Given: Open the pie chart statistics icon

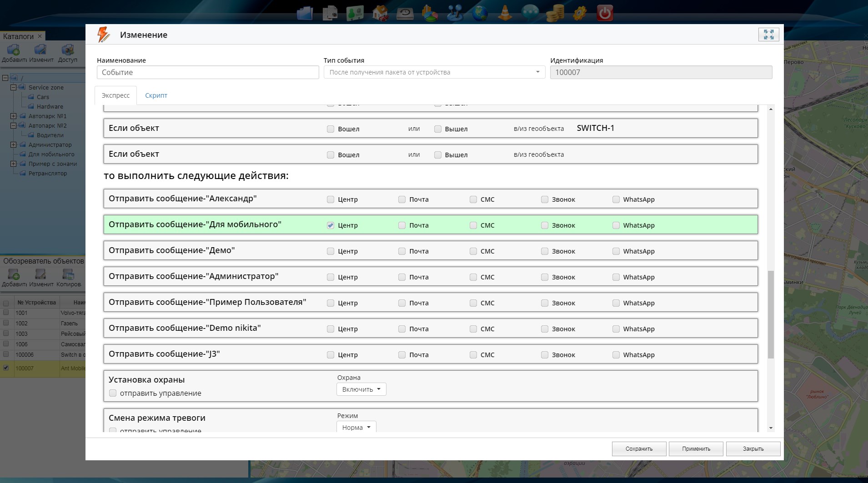Looking at the screenshot, I should [430, 13].
